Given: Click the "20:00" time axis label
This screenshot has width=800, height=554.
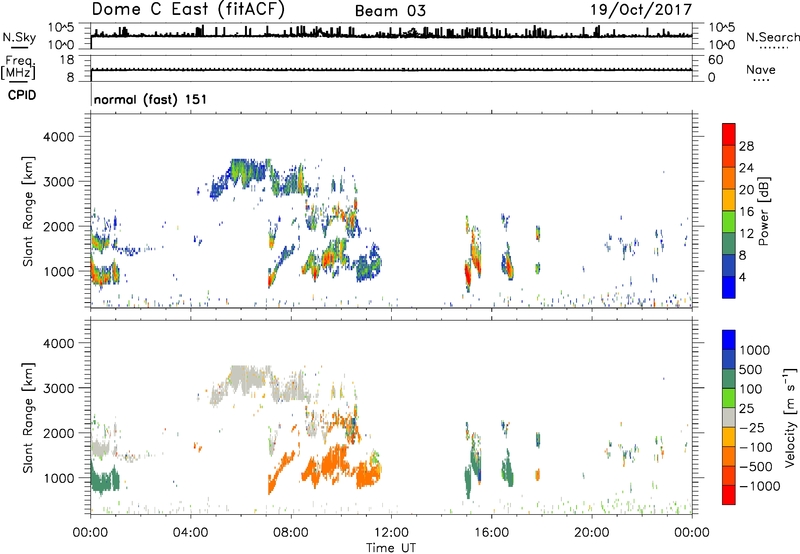Looking at the screenshot, I should [x=592, y=533].
